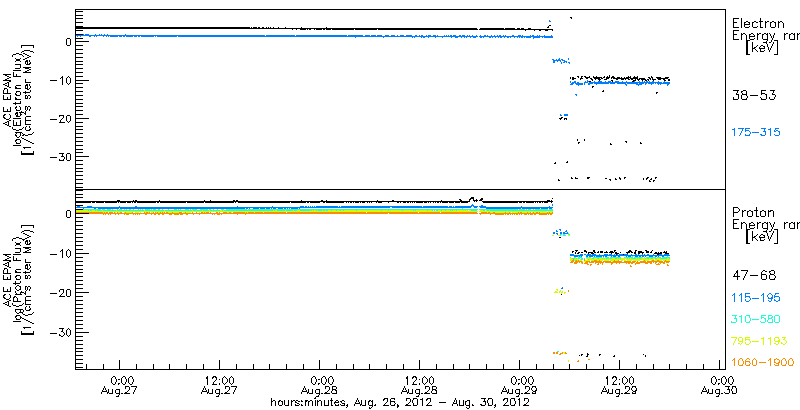Click the -30 tick on proton flux axis

point(59,332)
